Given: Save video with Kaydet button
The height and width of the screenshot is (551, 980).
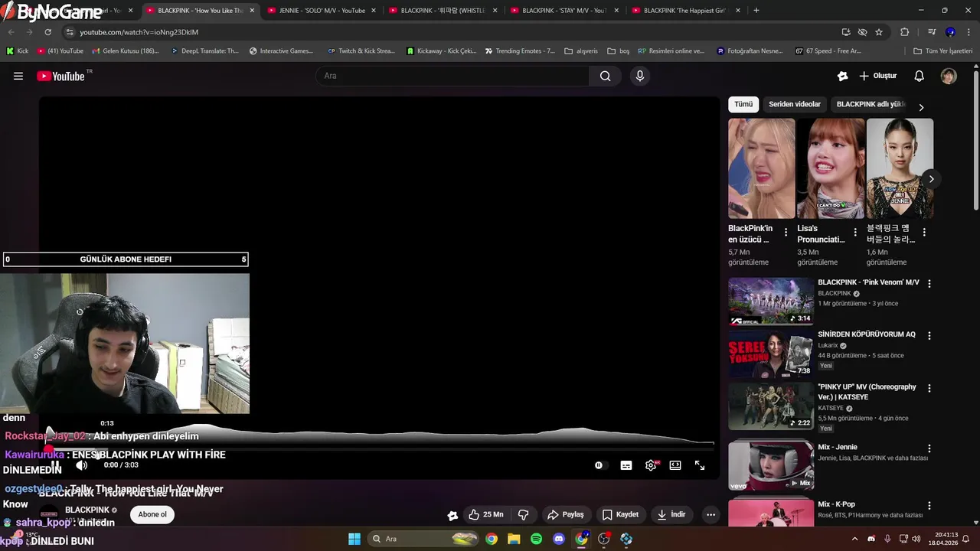Looking at the screenshot, I should pyautogui.click(x=620, y=514).
